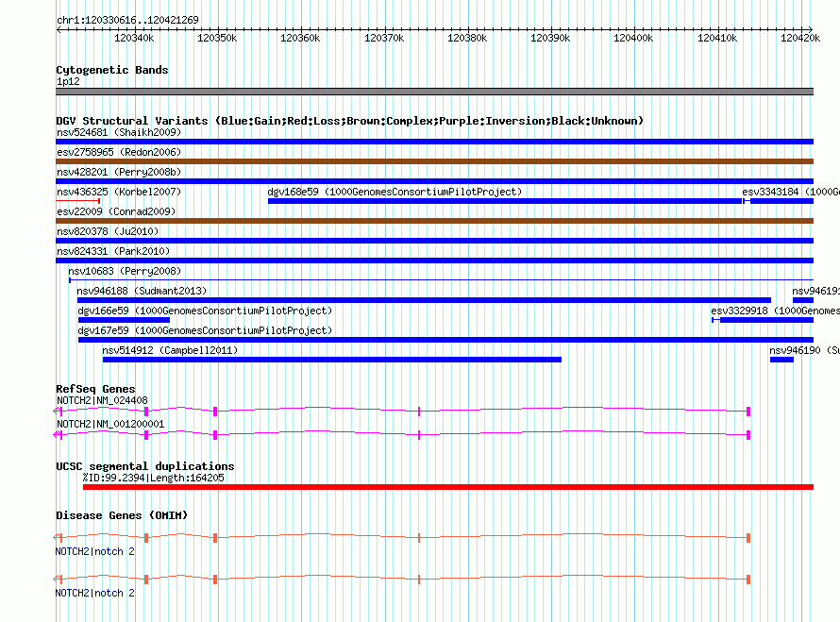The image size is (840, 622).
Task: Click the blue nsv524681 gain bar
Action: (x=434, y=142)
